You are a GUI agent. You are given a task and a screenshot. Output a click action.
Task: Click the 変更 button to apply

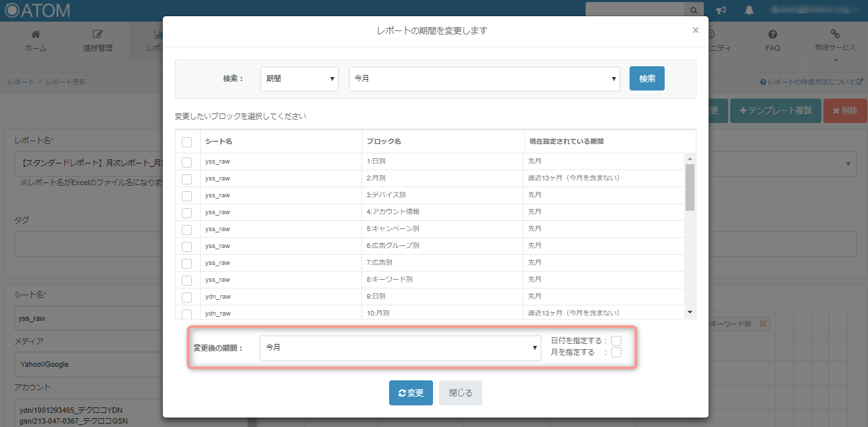411,393
